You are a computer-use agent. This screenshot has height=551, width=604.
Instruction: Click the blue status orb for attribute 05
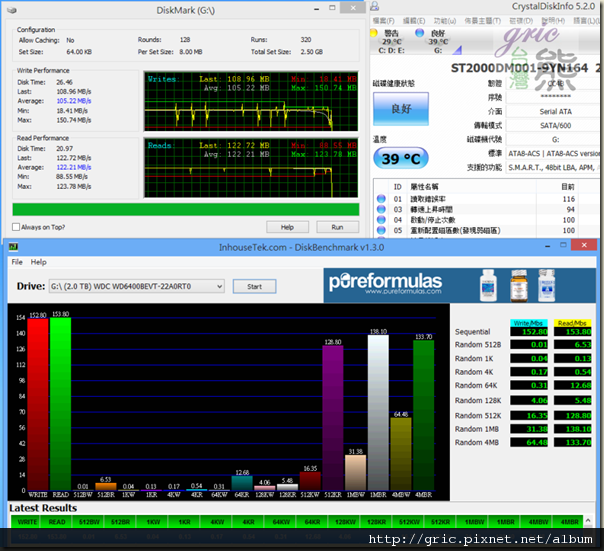point(381,230)
